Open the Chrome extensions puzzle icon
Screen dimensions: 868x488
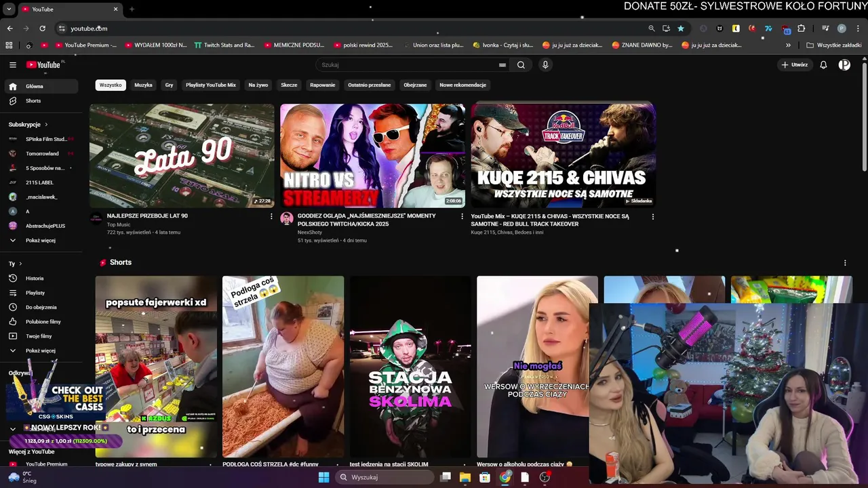802,28
